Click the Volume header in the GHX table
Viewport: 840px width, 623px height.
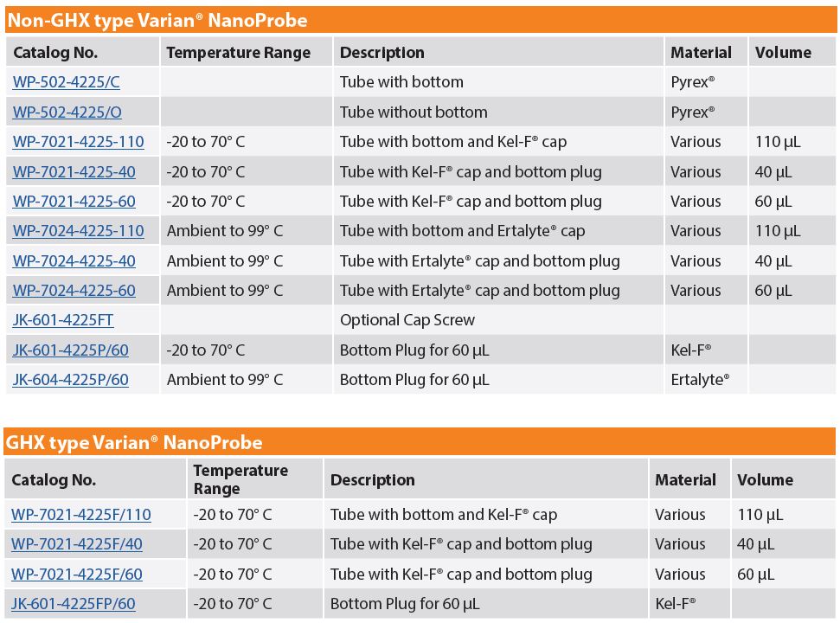pyautogui.click(x=765, y=480)
